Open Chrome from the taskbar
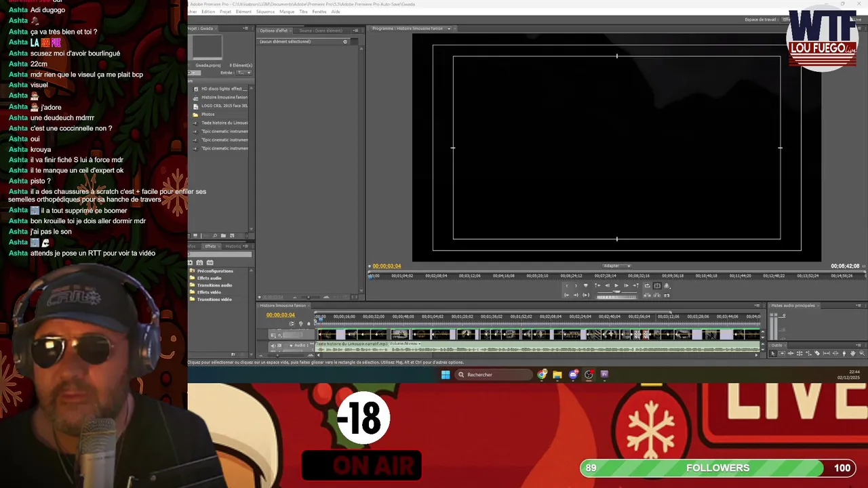Screen dimensions: 868x488 [542, 374]
